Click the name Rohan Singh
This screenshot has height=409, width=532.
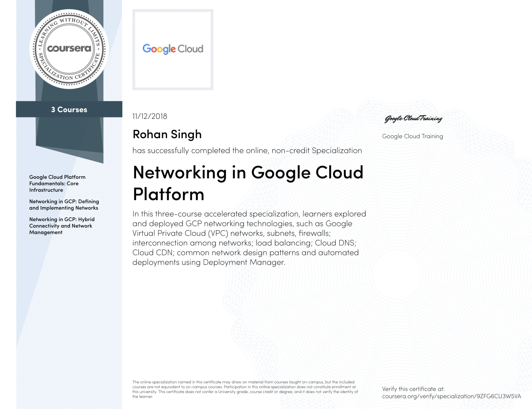tap(167, 134)
